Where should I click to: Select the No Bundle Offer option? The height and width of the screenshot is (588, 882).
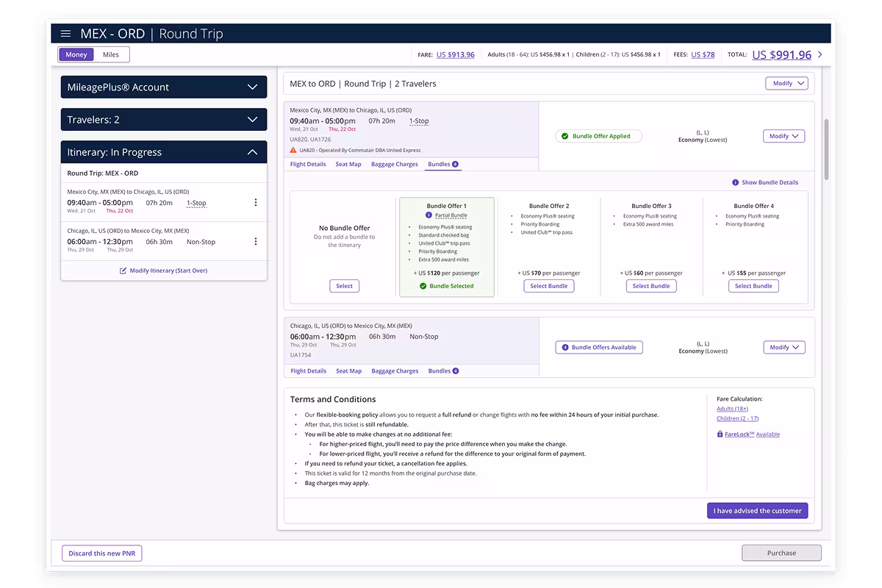[344, 286]
